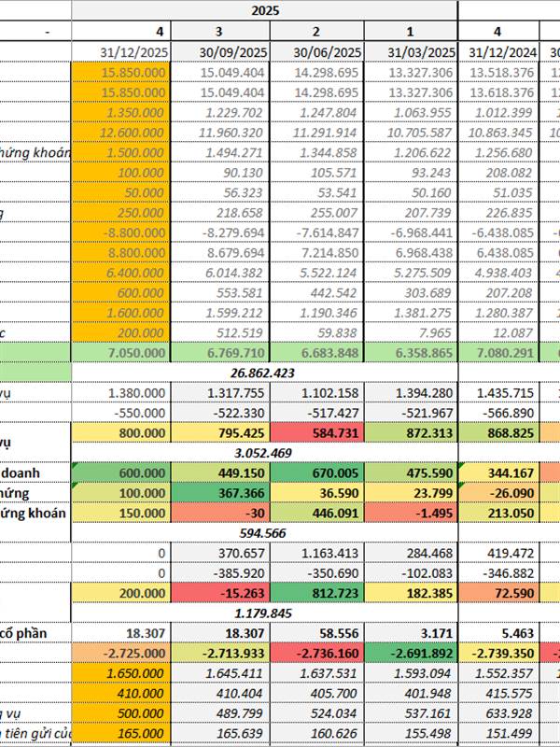This screenshot has height=747, width=560.
Task: Select cell with value -26.090
Action: (498, 493)
